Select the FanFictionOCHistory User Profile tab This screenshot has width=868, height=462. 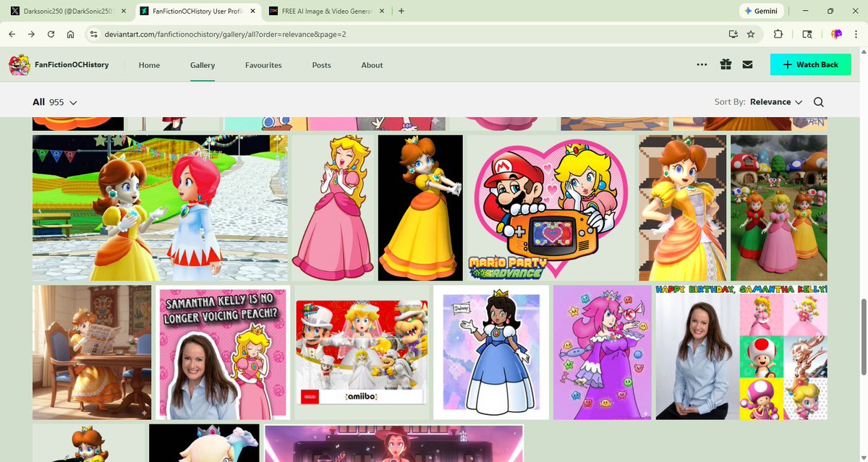[x=197, y=11]
